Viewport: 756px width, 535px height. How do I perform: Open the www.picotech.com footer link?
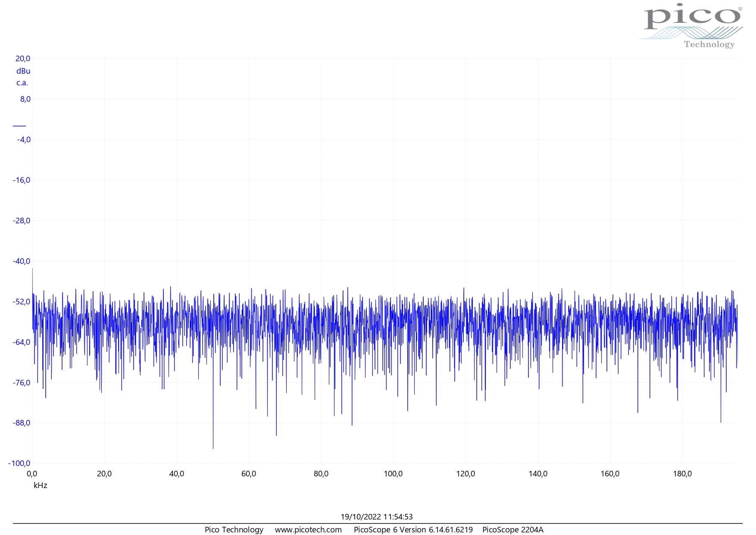pos(309,530)
